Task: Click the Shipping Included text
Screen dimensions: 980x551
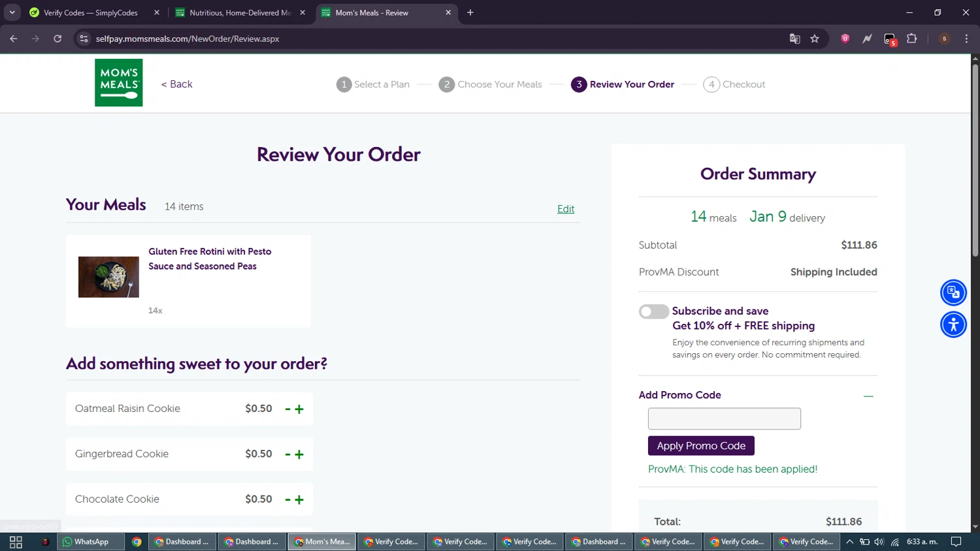Action: (x=834, y=272)
